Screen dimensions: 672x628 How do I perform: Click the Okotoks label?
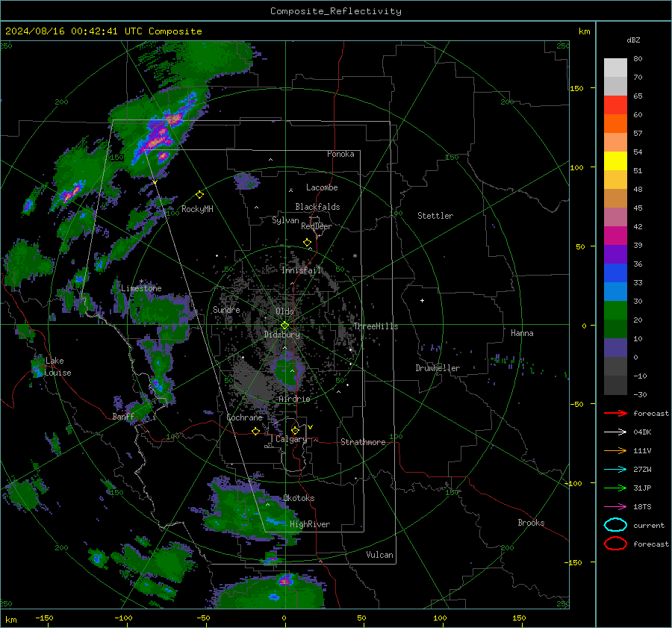point(299,498)
